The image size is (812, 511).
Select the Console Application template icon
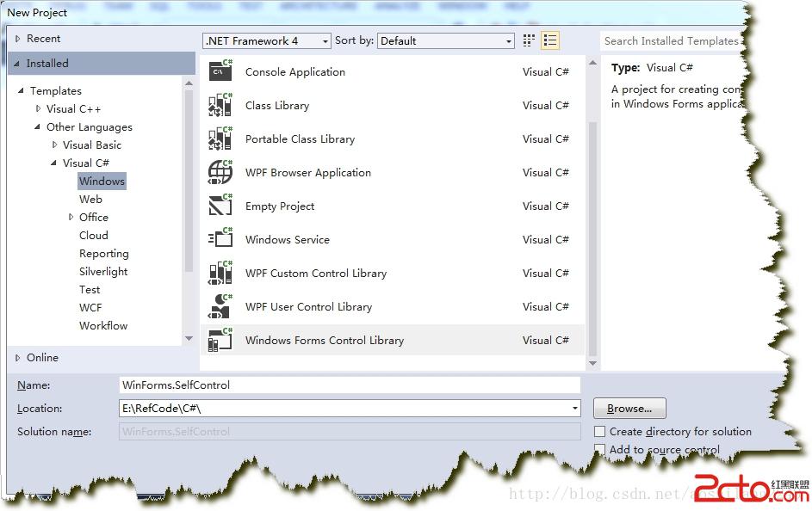coord(220,71)
